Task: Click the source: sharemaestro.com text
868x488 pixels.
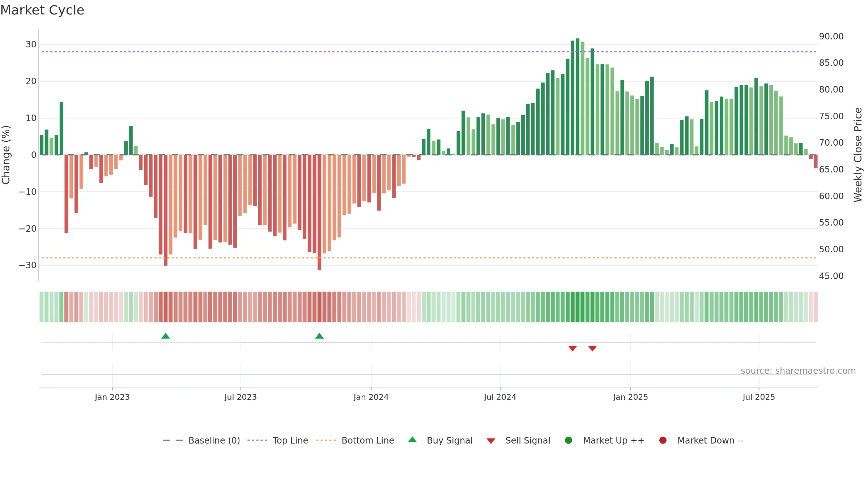Action: click(798, 371)
